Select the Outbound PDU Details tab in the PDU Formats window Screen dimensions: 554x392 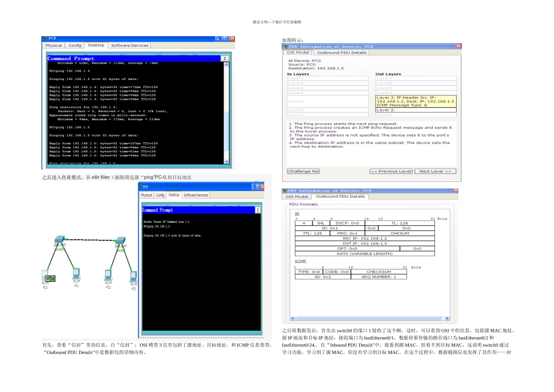click(x=340, y=196)
